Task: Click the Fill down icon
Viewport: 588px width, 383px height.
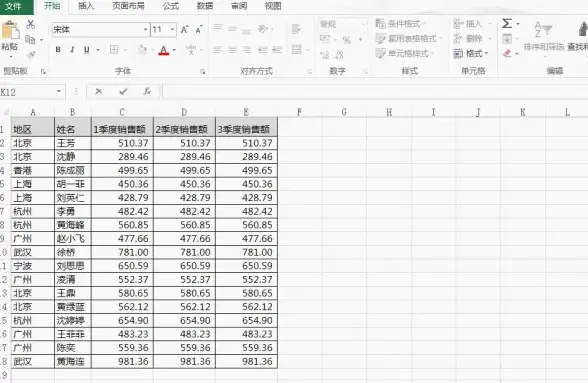Action: click(x=507, y=39)
